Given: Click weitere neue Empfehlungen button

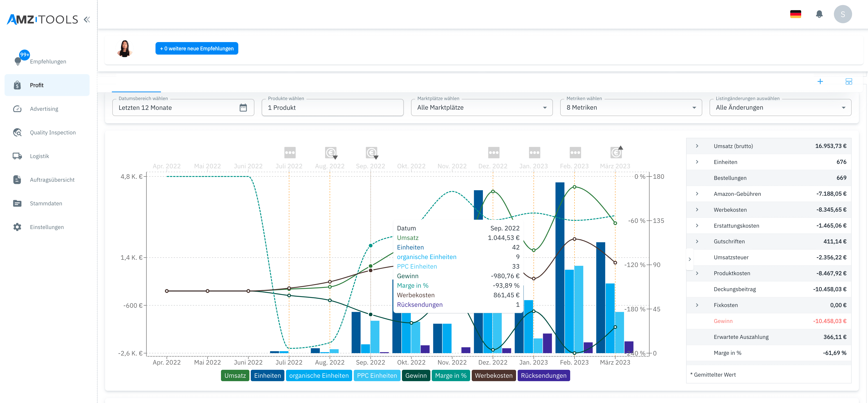Looking at the screenshot, I should click(196, 48).
